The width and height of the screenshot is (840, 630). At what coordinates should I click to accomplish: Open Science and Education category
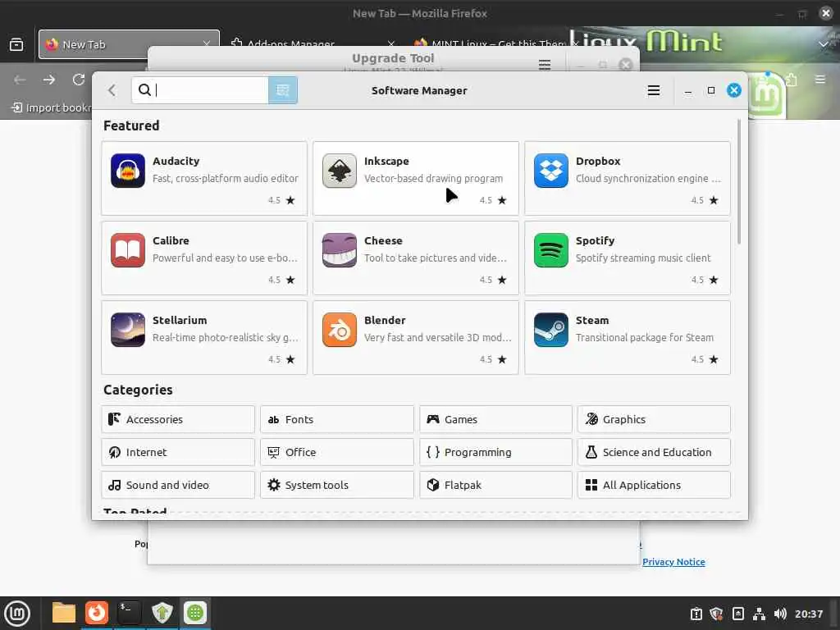[654, 452]
